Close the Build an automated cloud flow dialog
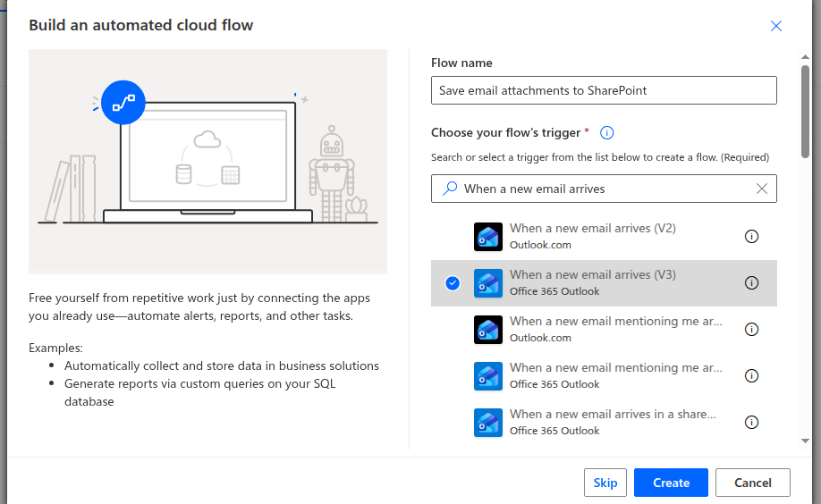This screenshot has height=504, width=821. point(776,26)
